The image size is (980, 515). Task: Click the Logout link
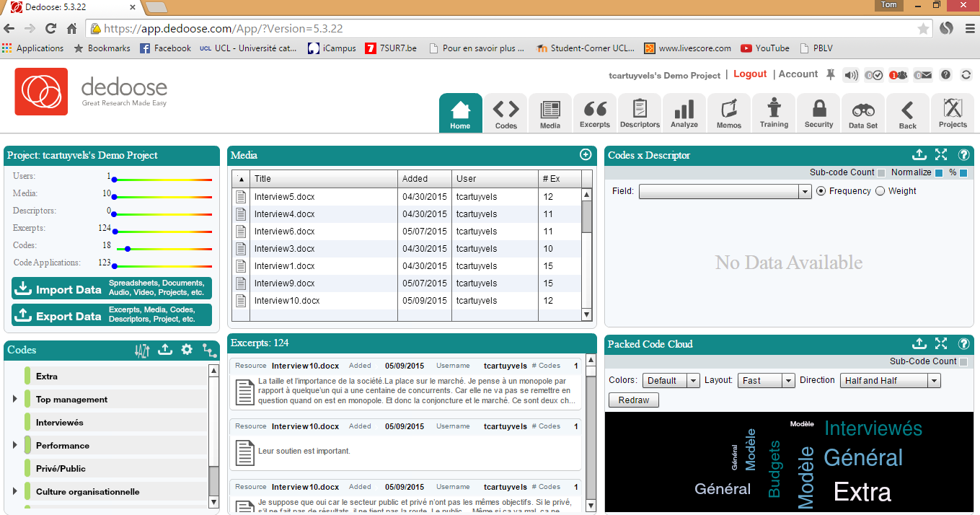(x=750, y=74)
